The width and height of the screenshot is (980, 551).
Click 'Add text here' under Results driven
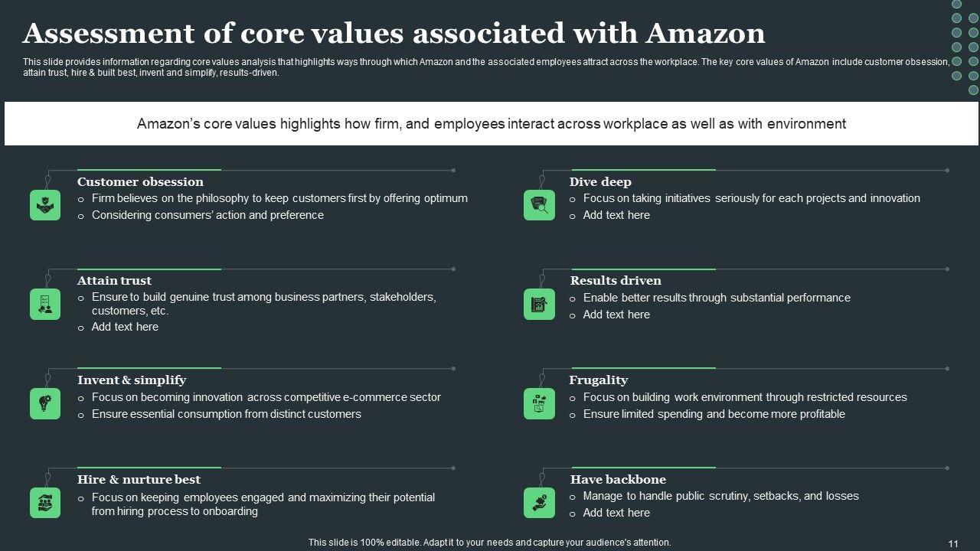pos(616,315)
